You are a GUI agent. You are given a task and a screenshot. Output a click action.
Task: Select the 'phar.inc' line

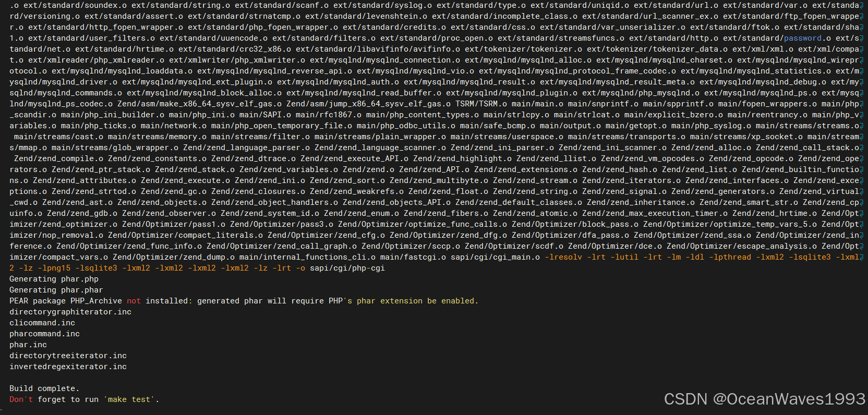tap(28, 345)
